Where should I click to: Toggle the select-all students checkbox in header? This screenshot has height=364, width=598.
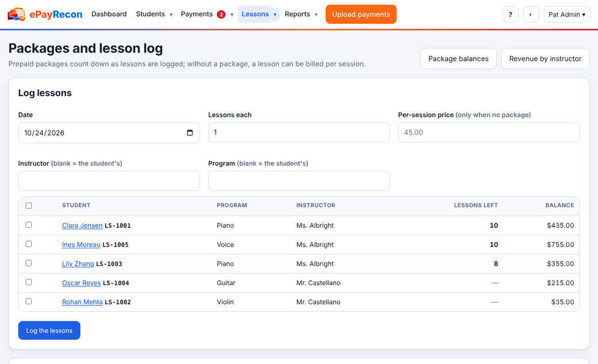pos(29,206)
